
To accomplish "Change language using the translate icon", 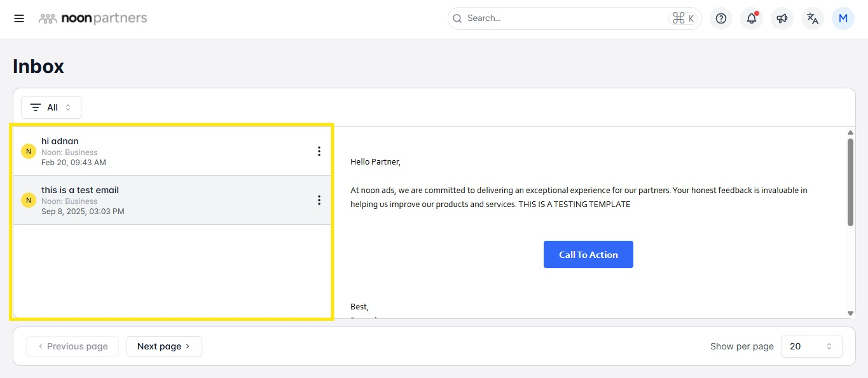I will [812, 18].
